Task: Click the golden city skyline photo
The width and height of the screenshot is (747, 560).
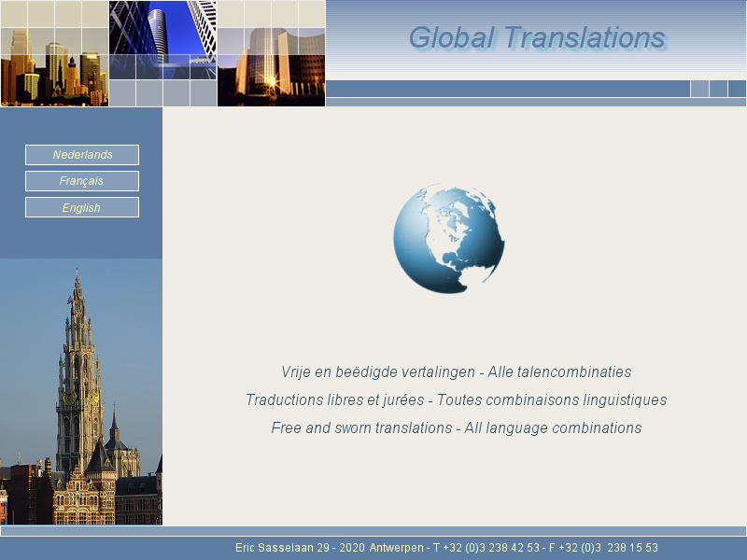Action: [x=54, y=53]
